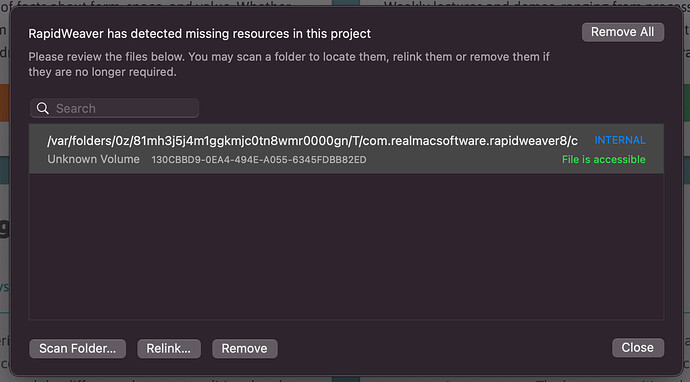Click the green File is accessible status
Image resolution: width=690 pixels, height=382 pixels.
point(603,159)
